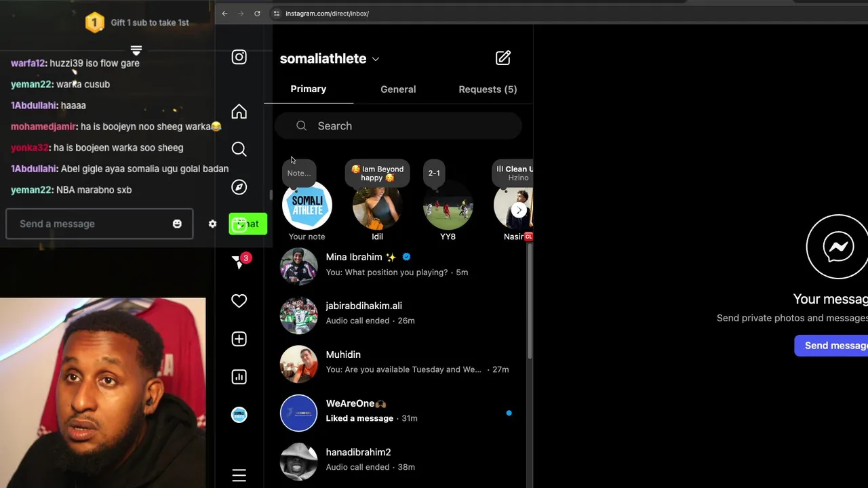Click the Create plus icon
Image resolution: width=868 pixels, height=488 pixels.
point(239,339)
